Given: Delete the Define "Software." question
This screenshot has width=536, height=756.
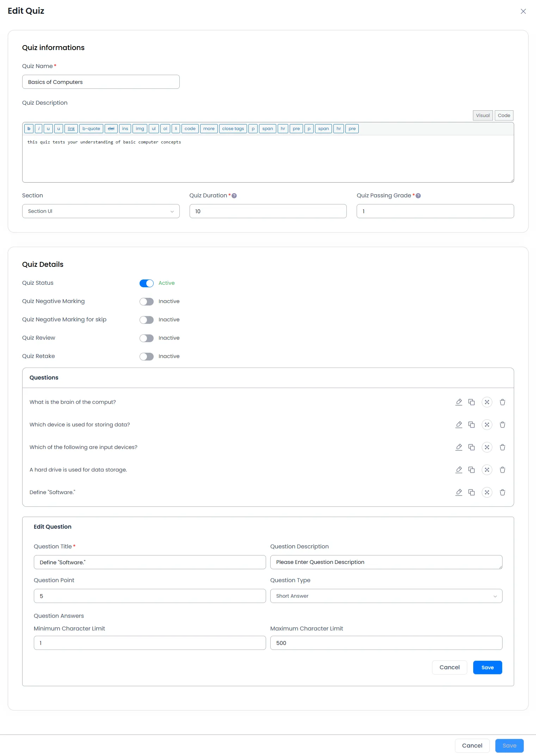Looking at the screenshot, I should pyautogui.click(x=502, y=492).
